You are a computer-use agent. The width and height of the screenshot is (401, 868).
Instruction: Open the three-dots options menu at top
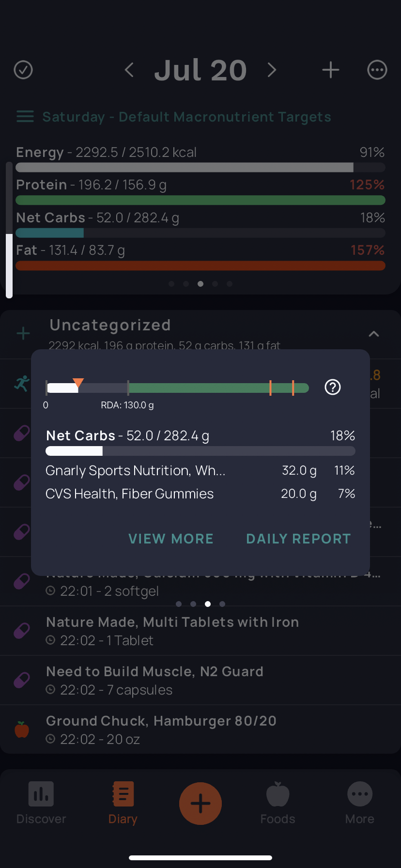click(377, 70)
